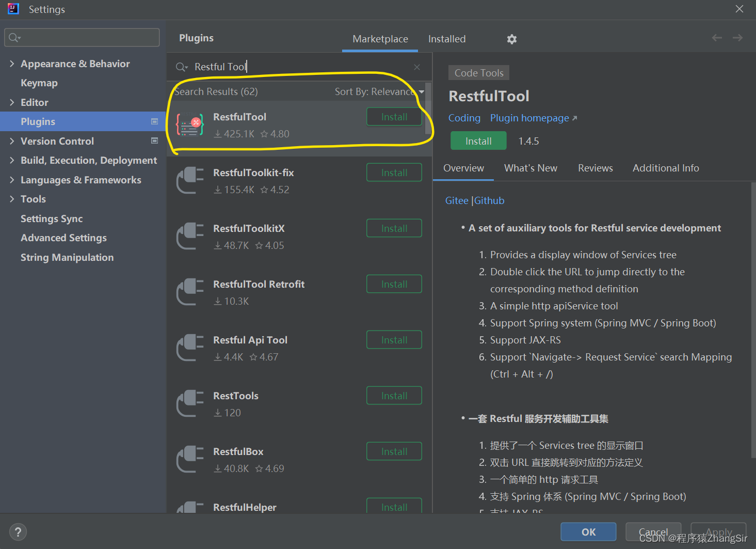Install the Restful Api Tool plugin
This screenshot has width=756, height=549.
pos(394,340)
